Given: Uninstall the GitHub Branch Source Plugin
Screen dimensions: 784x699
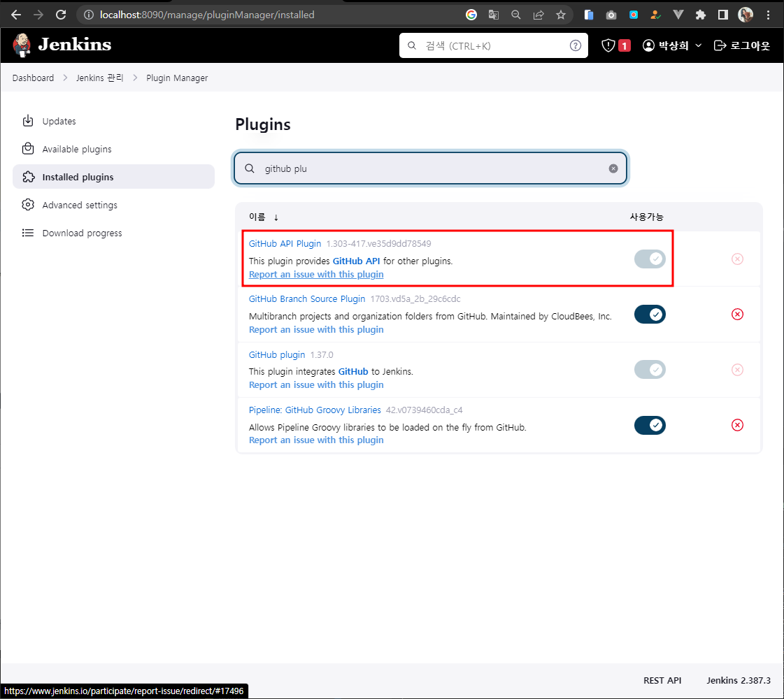Looking at the screenshot, I should coord(737,315).
